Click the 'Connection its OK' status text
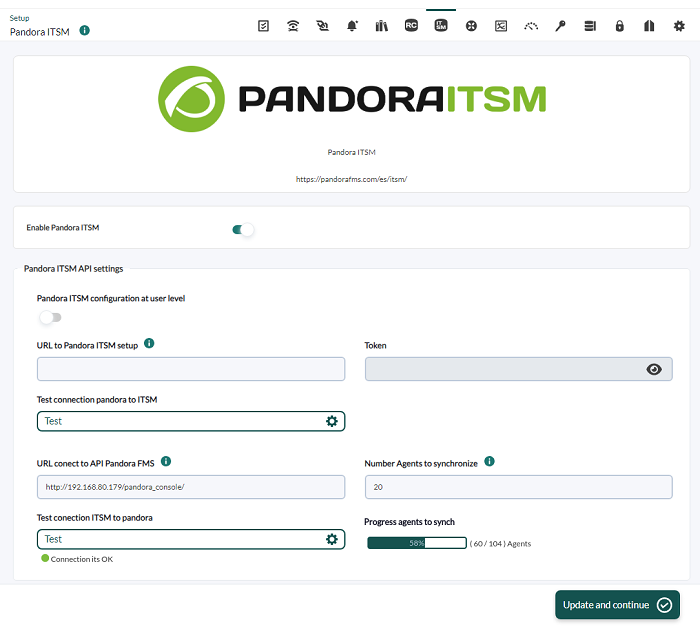700x627 pixels. coord(82,559)
